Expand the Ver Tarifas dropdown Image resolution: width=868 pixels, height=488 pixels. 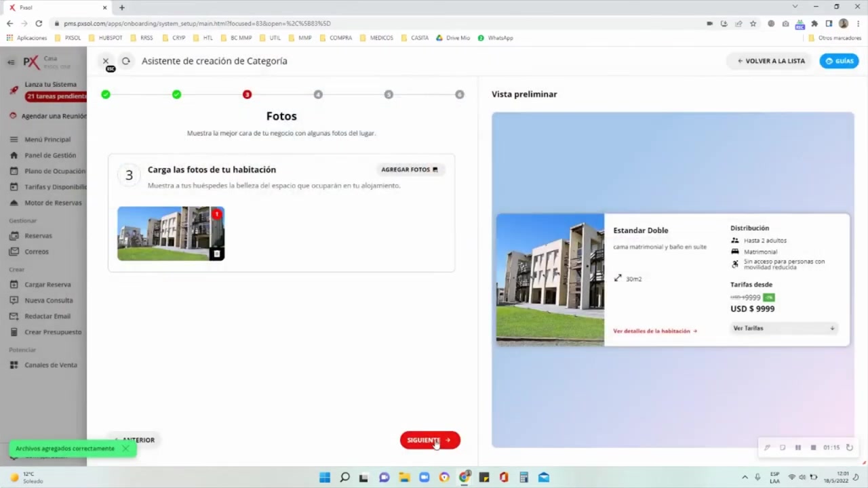[x=783, y=328]
